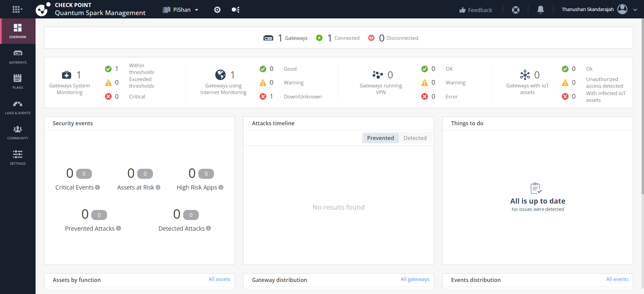Open the All gateways link
The height and width of the screenshot is (294, 644).
415,279
